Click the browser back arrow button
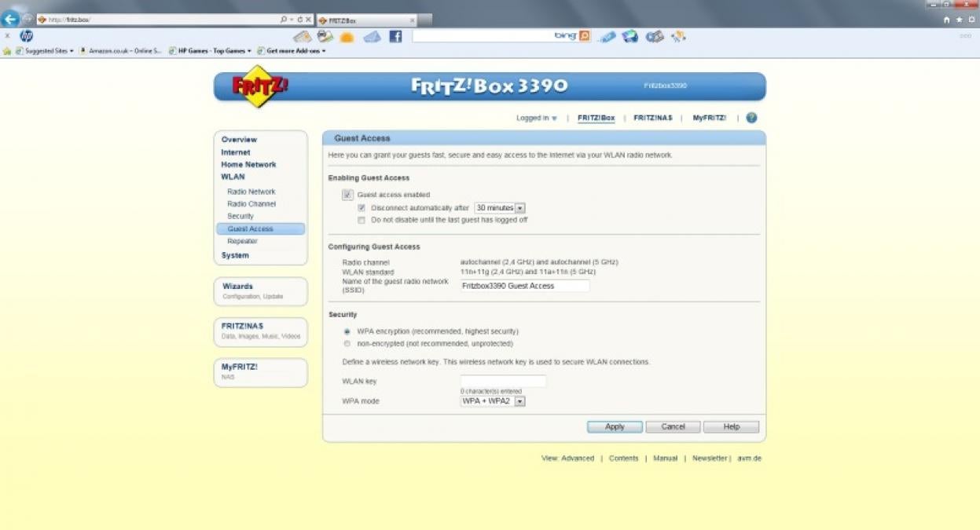This screenshot has width=980, height=530. pyautogui.click(x=10, y=20)
